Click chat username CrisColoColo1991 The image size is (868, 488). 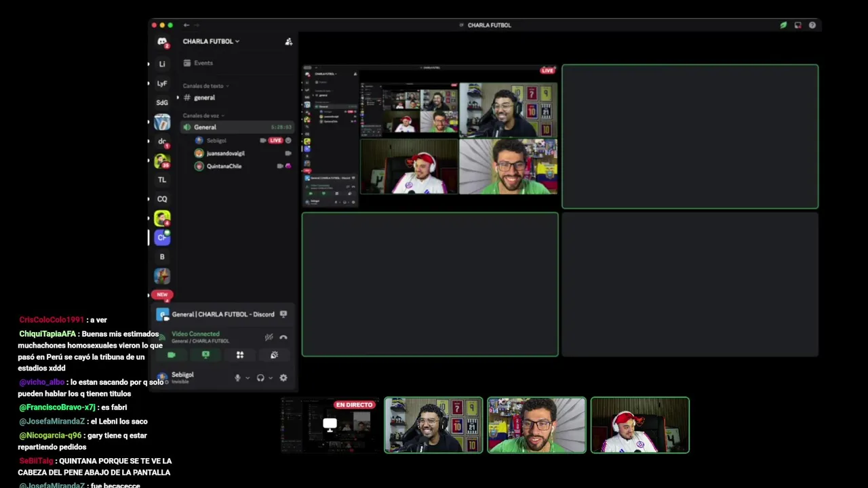pos(52,320)
